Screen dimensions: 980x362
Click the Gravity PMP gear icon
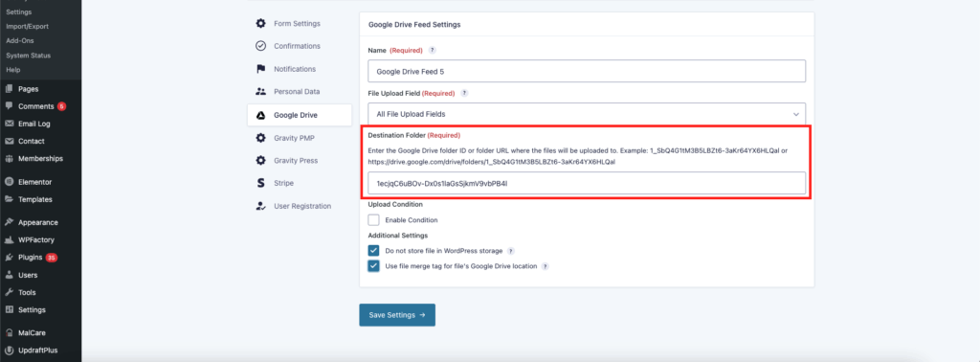coord(260,138)
